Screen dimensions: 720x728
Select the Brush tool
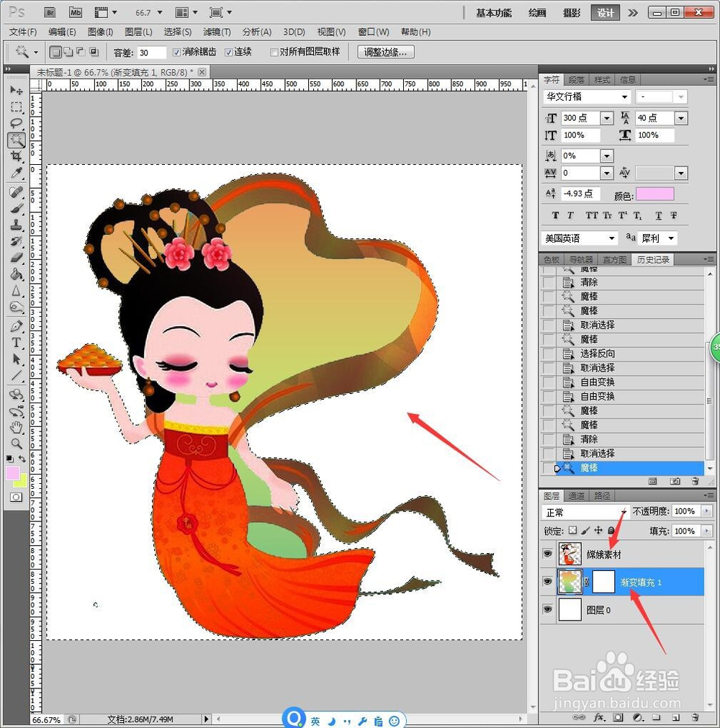(17, 208)
